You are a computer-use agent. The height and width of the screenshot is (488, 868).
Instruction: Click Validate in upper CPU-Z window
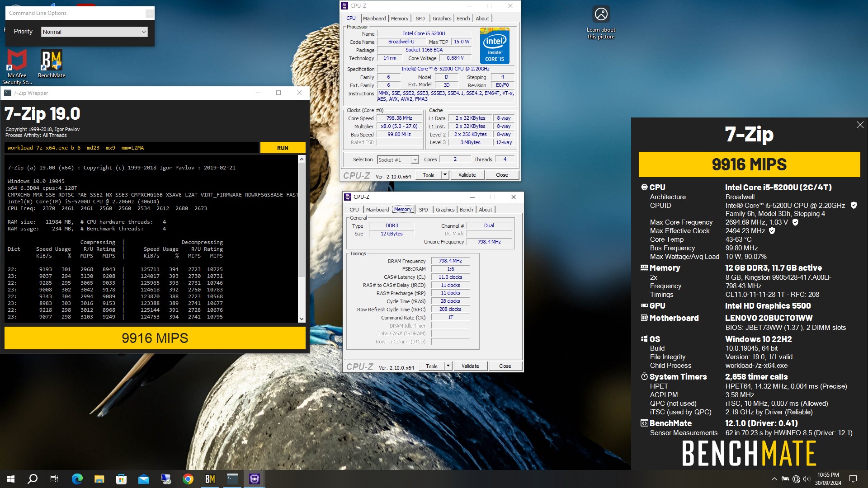(x=467, y=175)
